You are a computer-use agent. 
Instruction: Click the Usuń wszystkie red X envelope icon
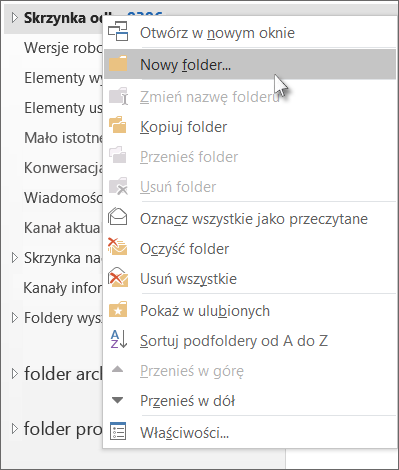point(118,277)
